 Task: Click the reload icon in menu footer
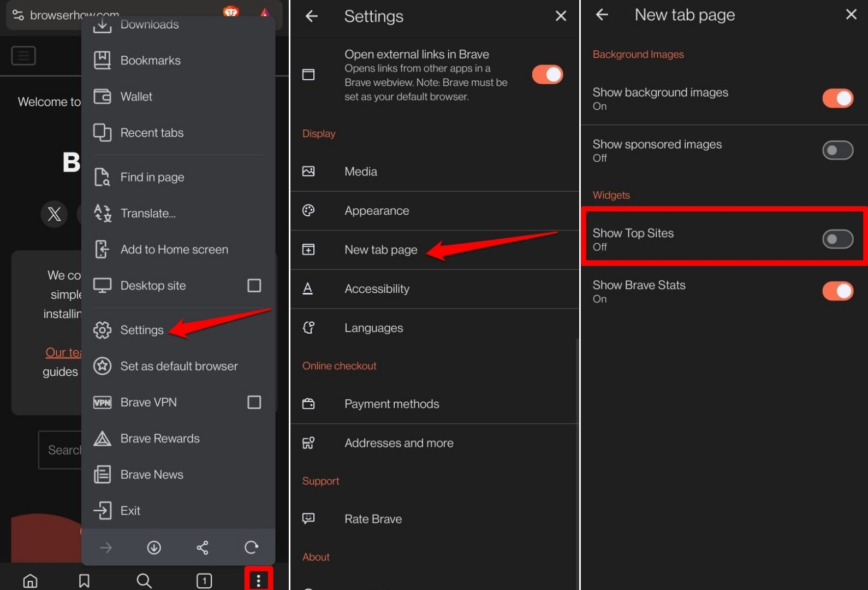point(251,547)
